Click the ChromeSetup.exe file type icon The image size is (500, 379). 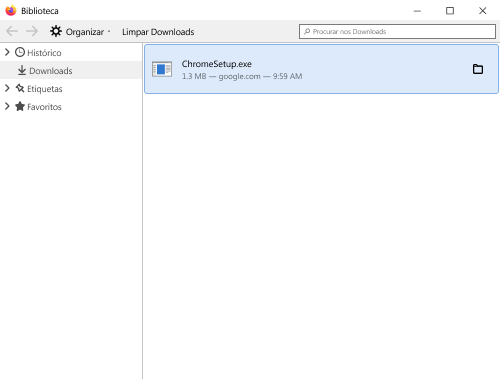click(162, 69)
